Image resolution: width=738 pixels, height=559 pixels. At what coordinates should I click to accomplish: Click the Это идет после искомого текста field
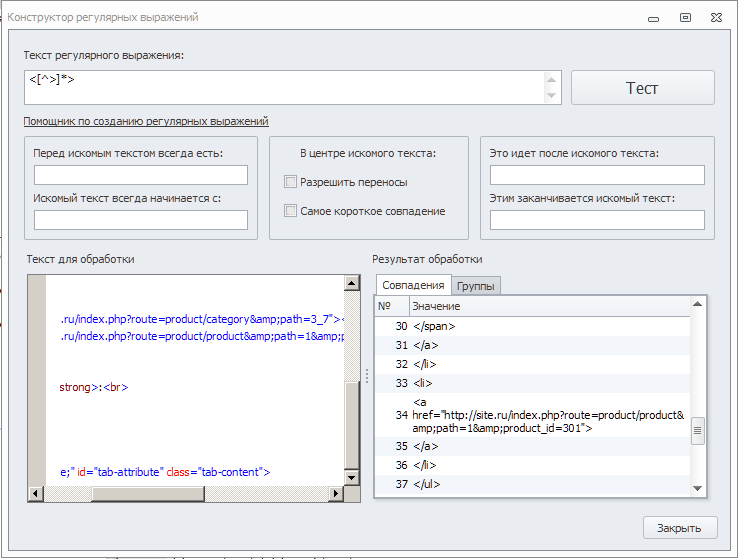(597, 176)
